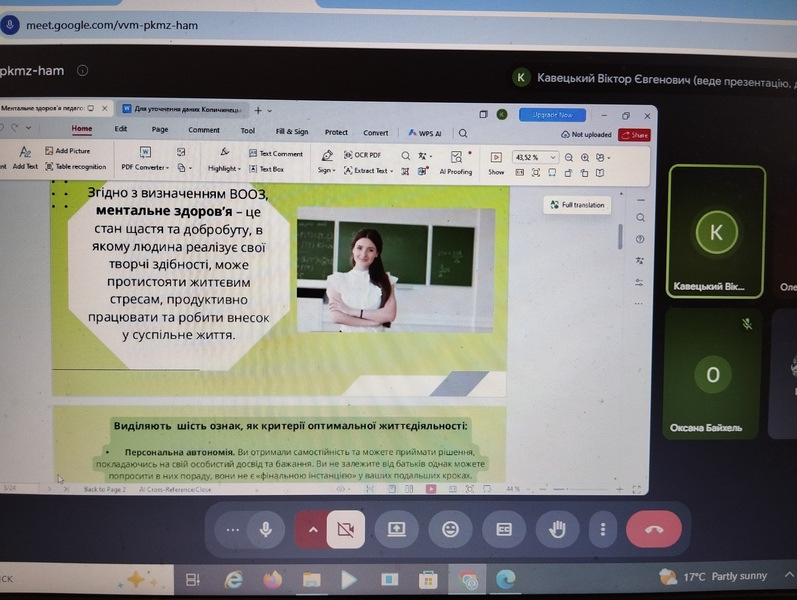Open Firefox from the taskbar
Image resolution: width=797 pixels, height=600 pixels.
pos(272,579)
